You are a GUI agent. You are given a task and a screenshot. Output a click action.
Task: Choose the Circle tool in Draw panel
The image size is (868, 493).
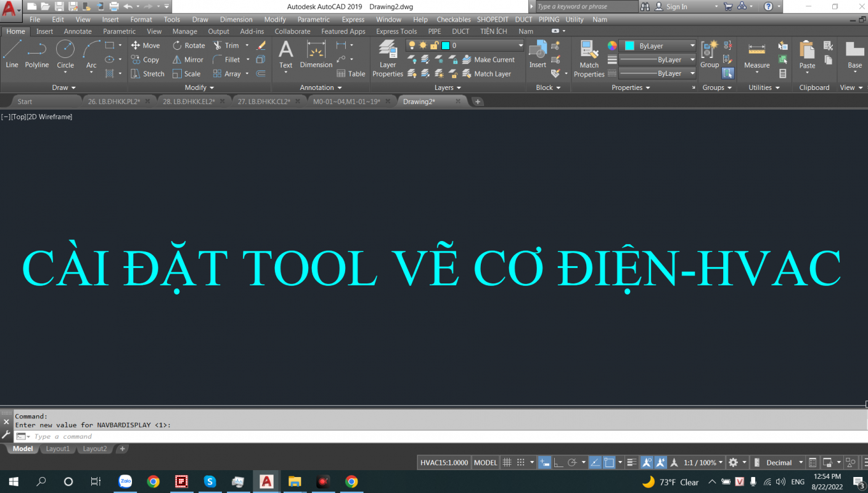click(x=65, y=53)
